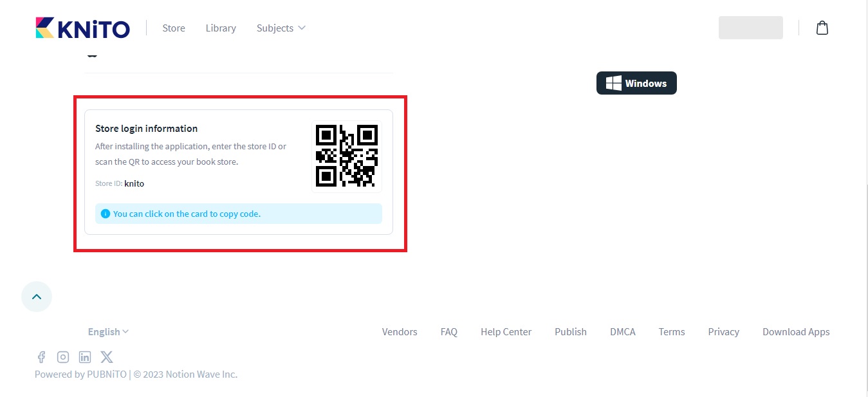Open the DMCA footer link

pos(623,332)
